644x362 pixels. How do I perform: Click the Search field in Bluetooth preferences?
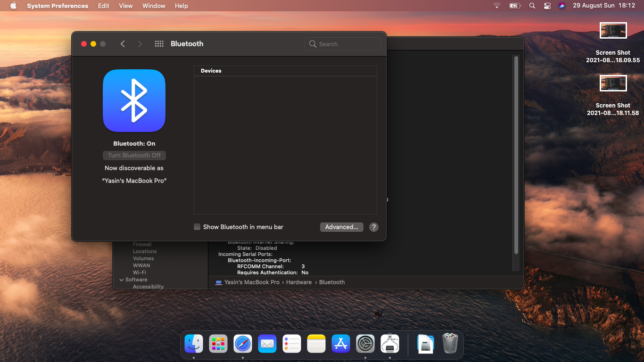343,44
